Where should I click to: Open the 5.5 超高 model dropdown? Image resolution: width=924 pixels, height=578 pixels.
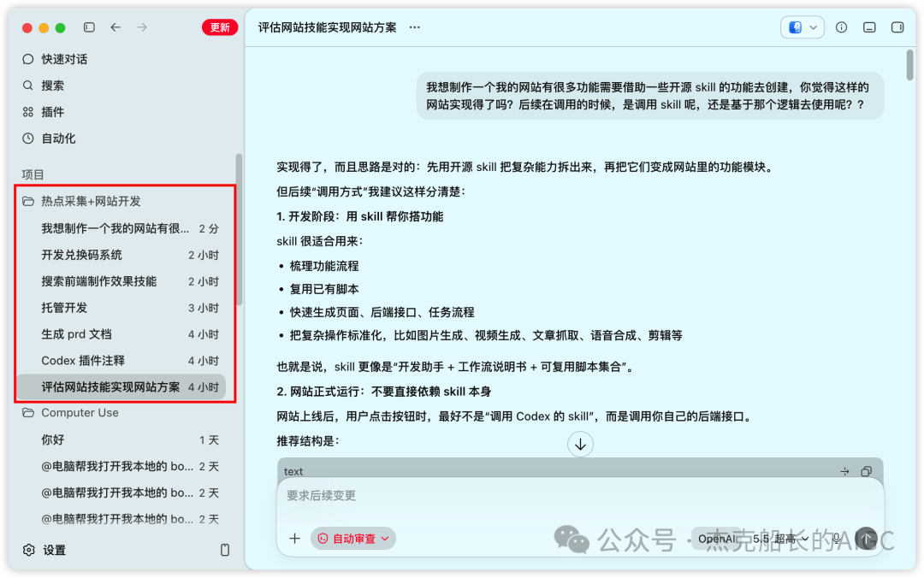tap(780, 539)
